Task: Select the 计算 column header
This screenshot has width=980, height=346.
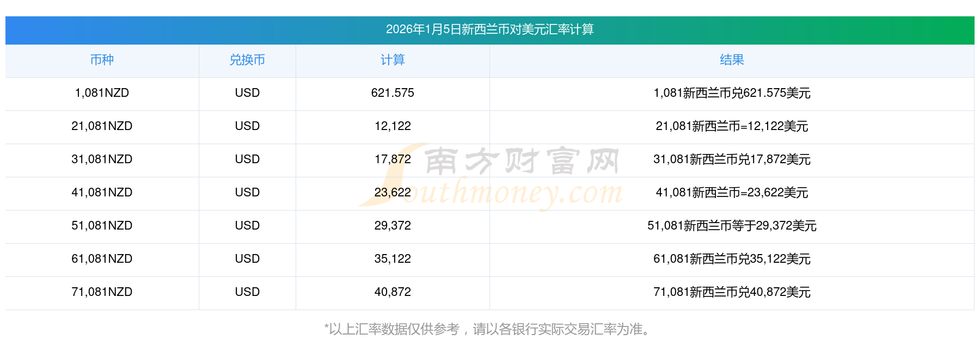Action: point(393,60)
